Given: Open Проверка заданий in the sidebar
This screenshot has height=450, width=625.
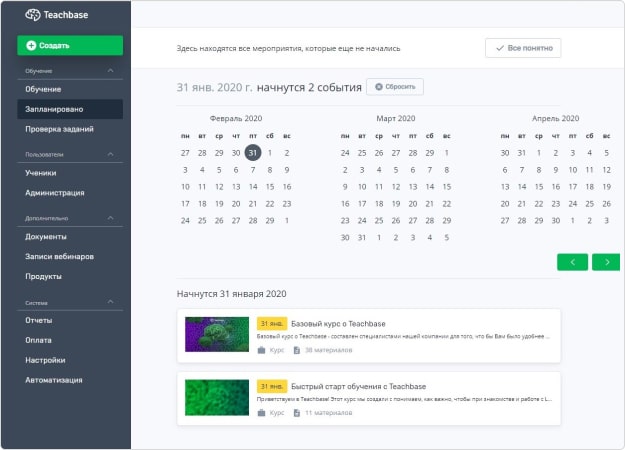Looking at the screenshot, I should tap(70, 129).
